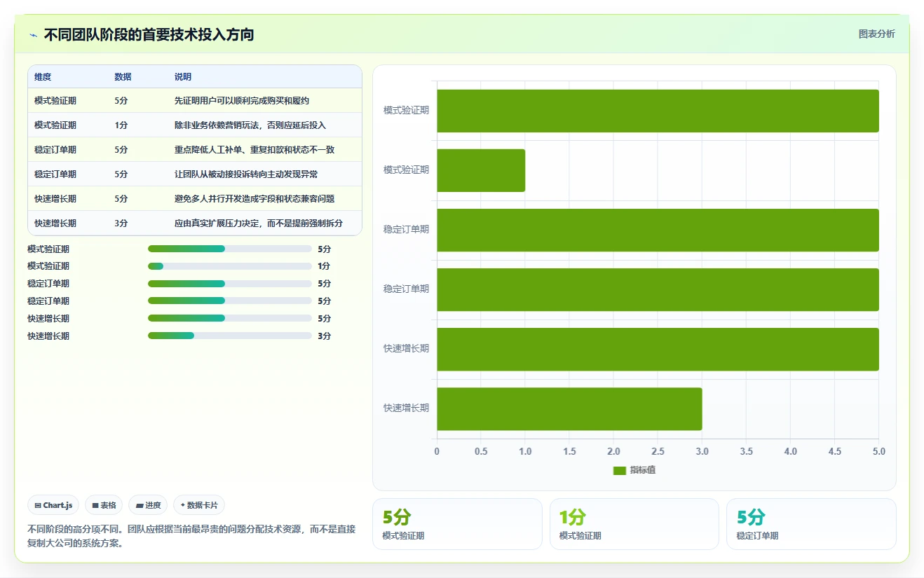Click the 指标值 legend label
924x578 pixels.
pos(643,470)
